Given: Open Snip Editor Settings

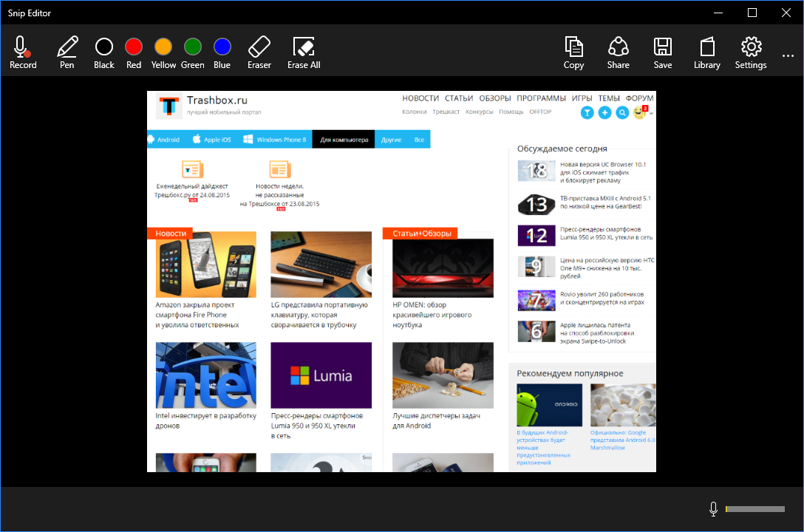Looking at the screenshot, I should [x=751, y=52].
